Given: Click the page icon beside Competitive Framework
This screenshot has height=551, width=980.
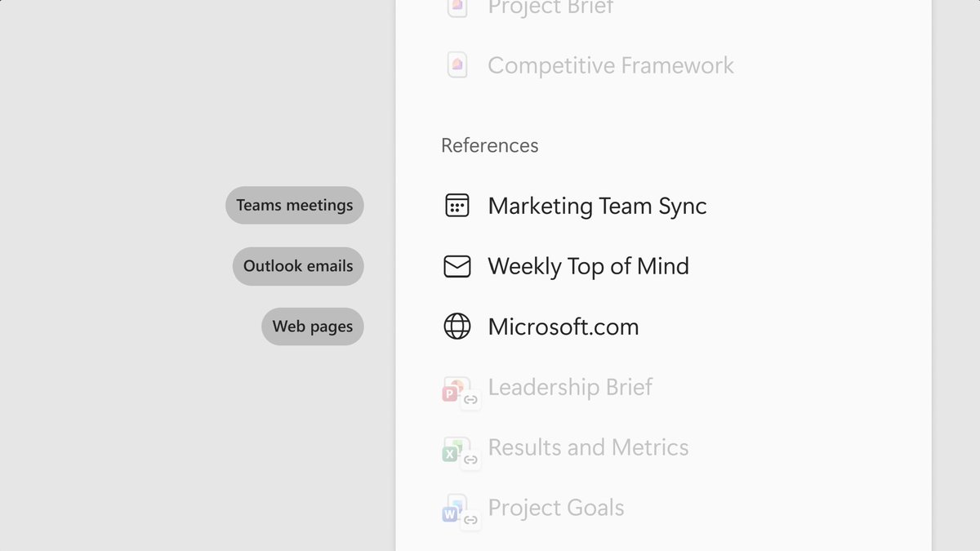Looking at the screenshot, I should (457, 65).
